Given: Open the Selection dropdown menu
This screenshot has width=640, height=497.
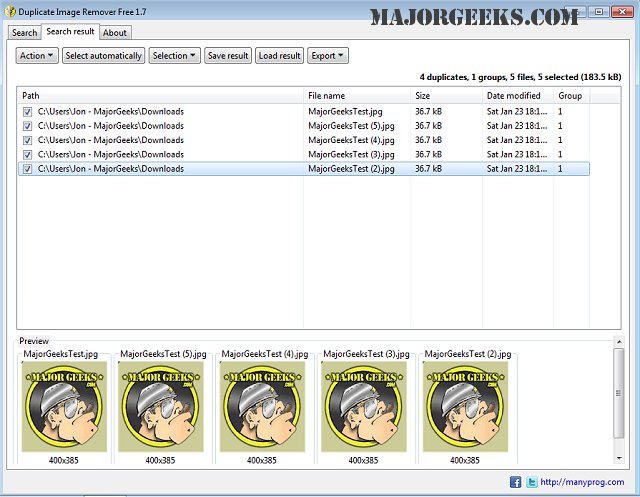Looking at the screenshot, I should [174, 55].
